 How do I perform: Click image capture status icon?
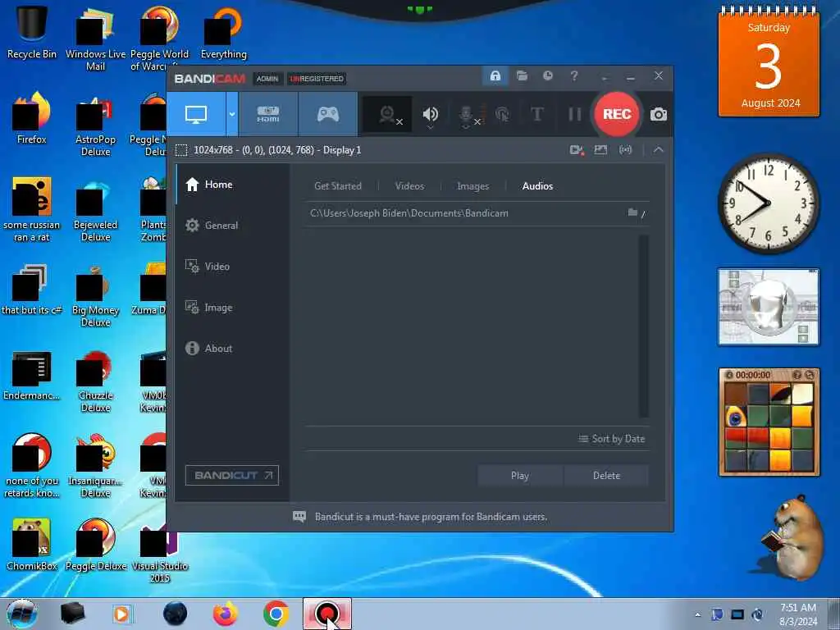tap(600, 150)
